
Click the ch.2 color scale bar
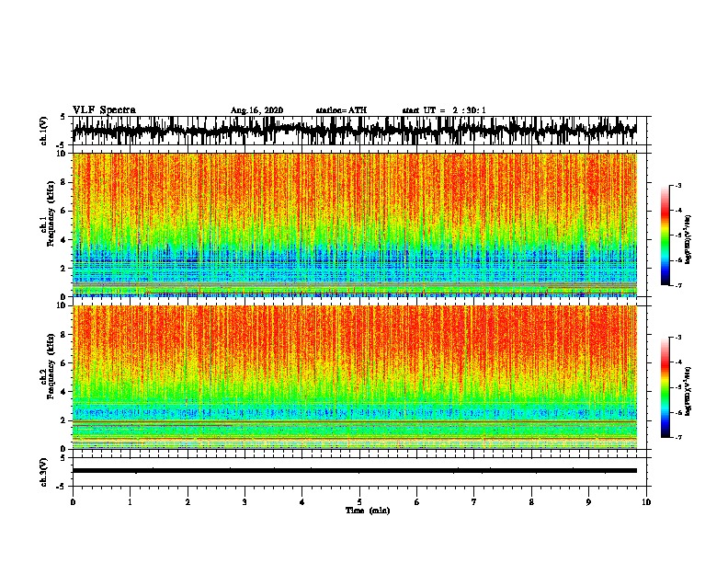click(665, 387)
